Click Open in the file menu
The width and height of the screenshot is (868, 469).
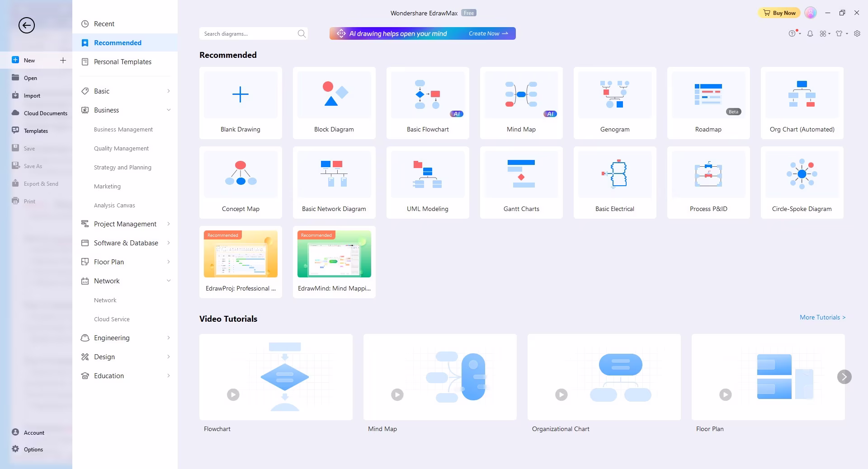click(36, 78)
